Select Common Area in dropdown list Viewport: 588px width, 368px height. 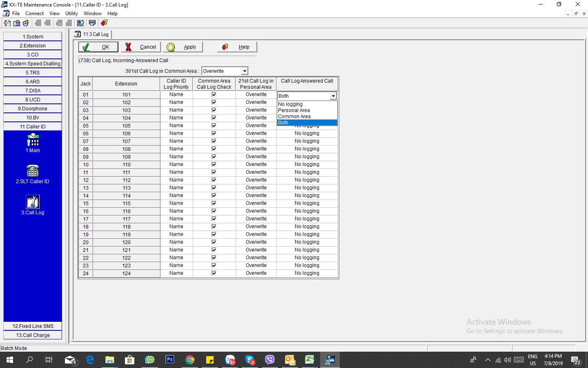pyautogui.click(x=307, y=117)
